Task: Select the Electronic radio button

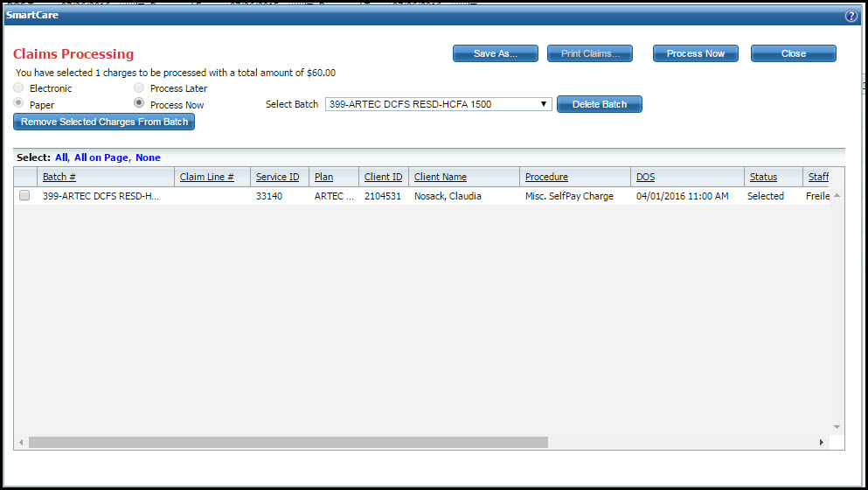Action: point(18,88)
